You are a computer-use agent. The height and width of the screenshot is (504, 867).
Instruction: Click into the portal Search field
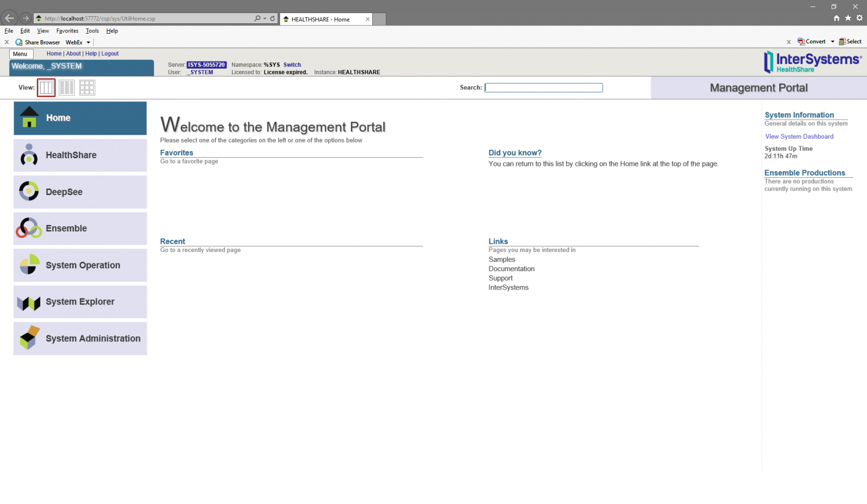544,87
